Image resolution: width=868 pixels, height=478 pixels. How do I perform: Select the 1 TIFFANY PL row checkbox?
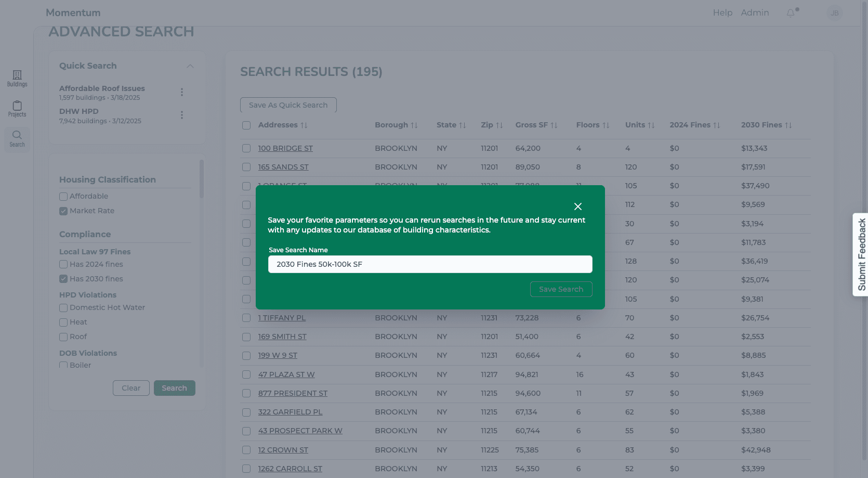point(246,318)
